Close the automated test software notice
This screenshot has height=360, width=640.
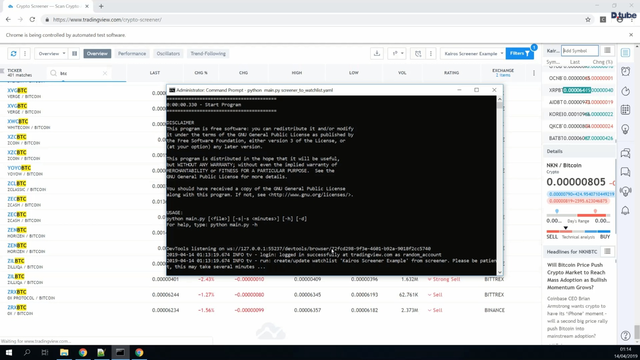(631, 35)
